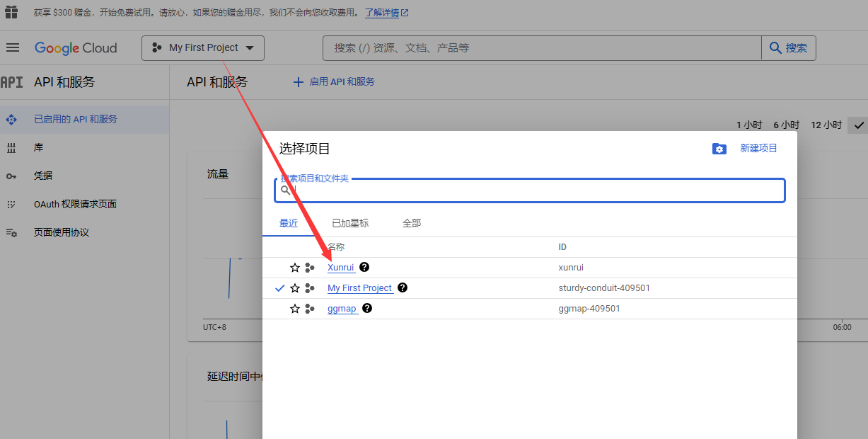Click project type icon in My First Project row
868x439 pixels.
pyautogui.click(x=310, y=288)
